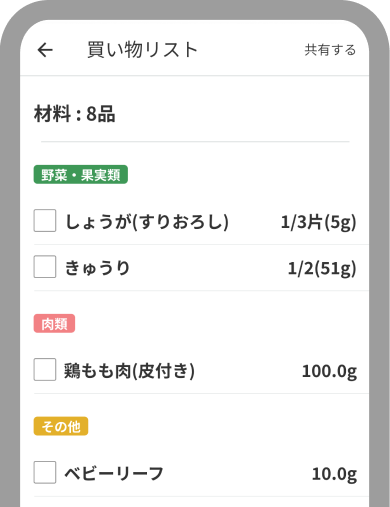Tick the ベビーリーフ checkbox

point(45,472)
